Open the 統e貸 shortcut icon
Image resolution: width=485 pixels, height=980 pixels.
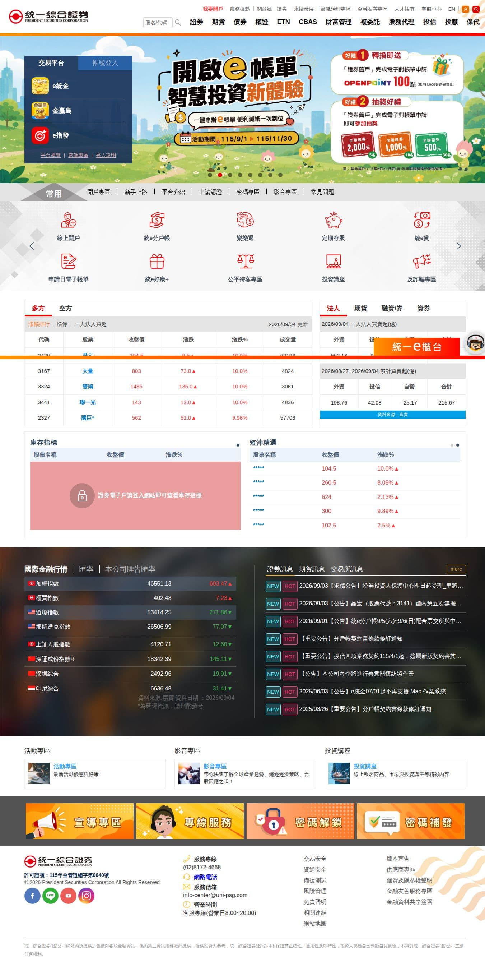pos(421,220)
